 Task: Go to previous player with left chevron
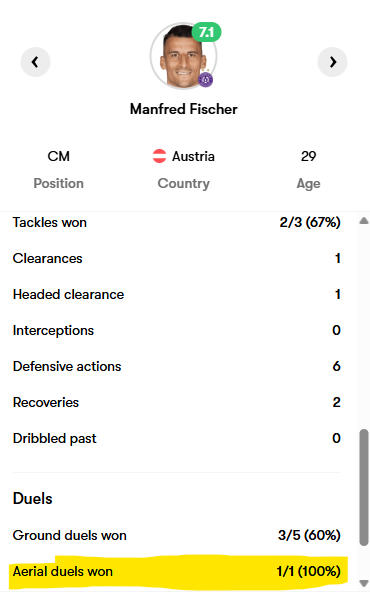tap(35, 62)
